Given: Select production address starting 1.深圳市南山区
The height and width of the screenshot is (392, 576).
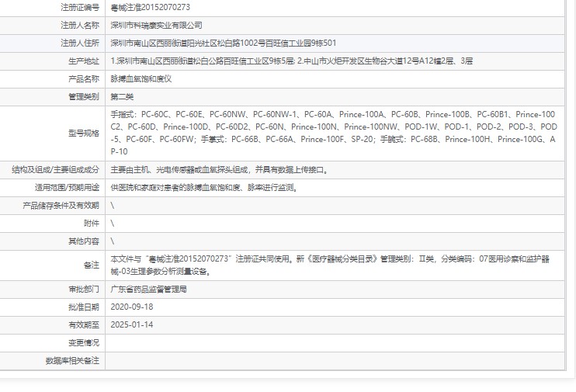Looking at the screenshot, I should 292,61.
